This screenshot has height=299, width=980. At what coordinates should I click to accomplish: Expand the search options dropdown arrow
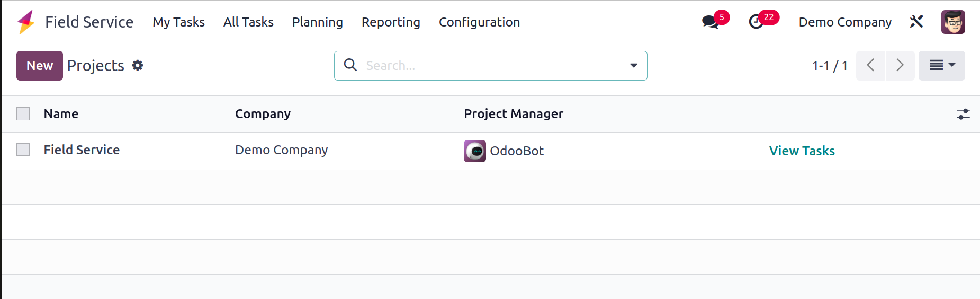[x=634, y=66]
